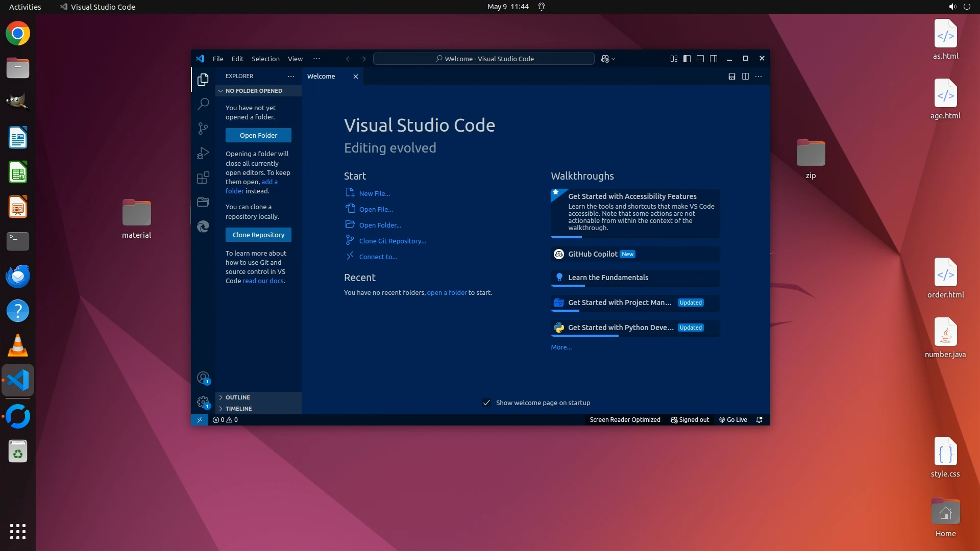The height and width of the screenshot is (551, 980).
Task: Click the notifications bell in status bar
Action: 759,420
